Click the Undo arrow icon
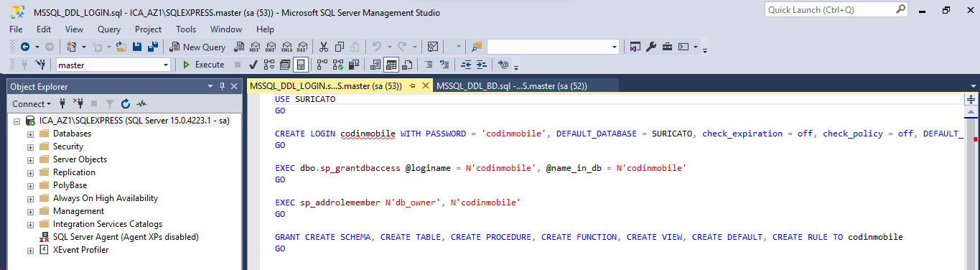 [376, 47]
